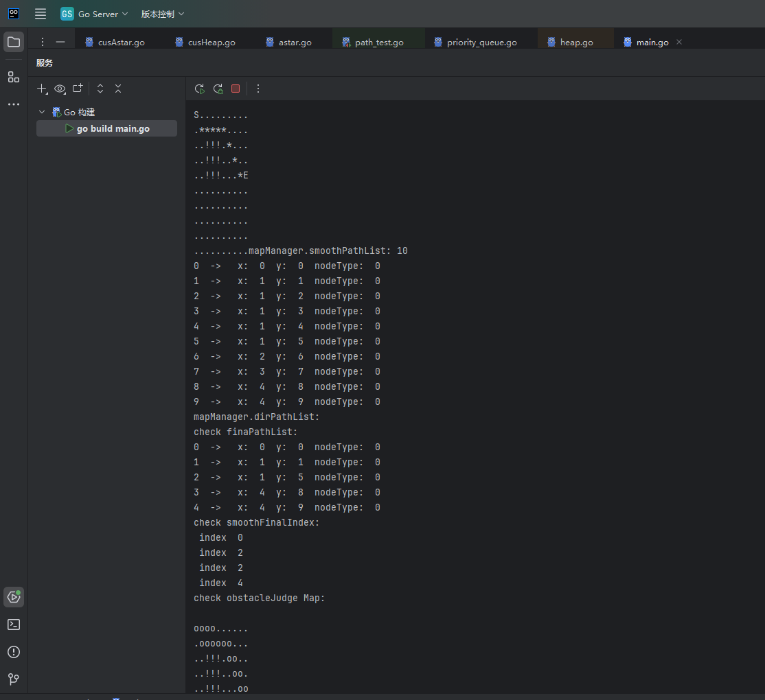
Task: Click the check smoothFinalIndex: output line
Action: coord(256,523)
